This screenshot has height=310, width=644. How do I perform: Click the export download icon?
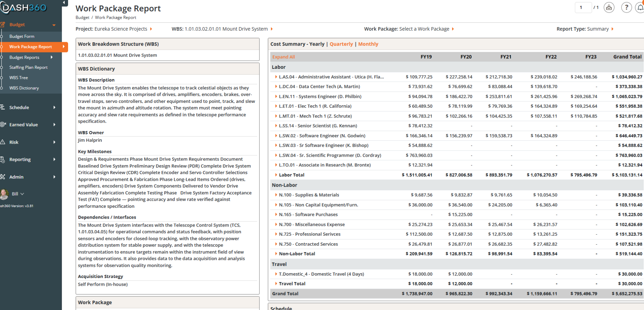tap(609, 7)
